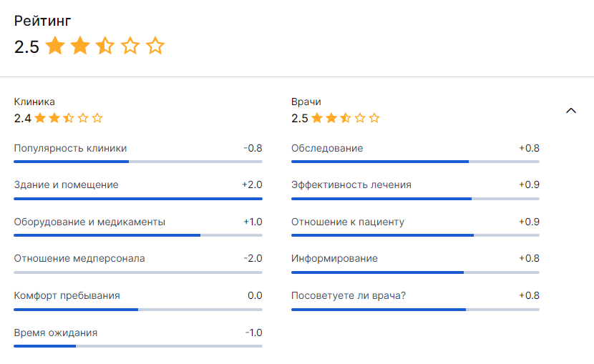Click the half-filled third star in overall rating
Screen dimensions: 594x364
(x=105, y=47)
